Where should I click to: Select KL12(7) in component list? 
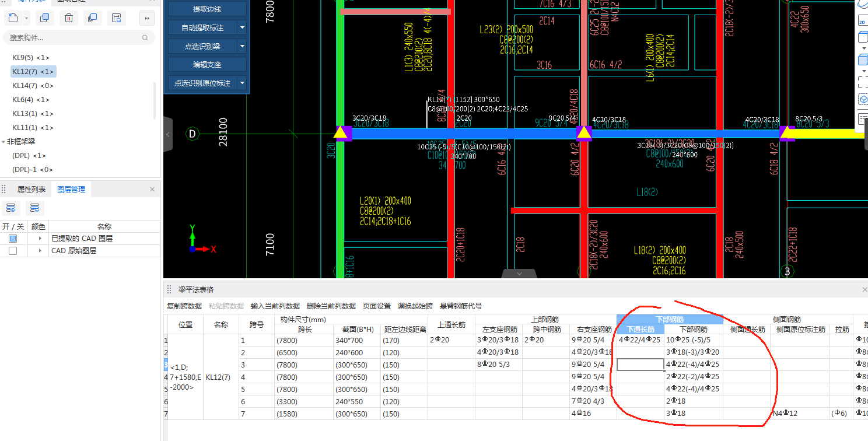pos(33,72)
